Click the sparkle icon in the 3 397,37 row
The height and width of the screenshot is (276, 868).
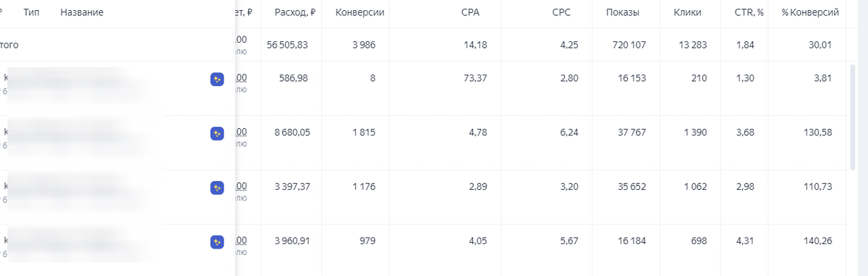click(x=217, y=188)
